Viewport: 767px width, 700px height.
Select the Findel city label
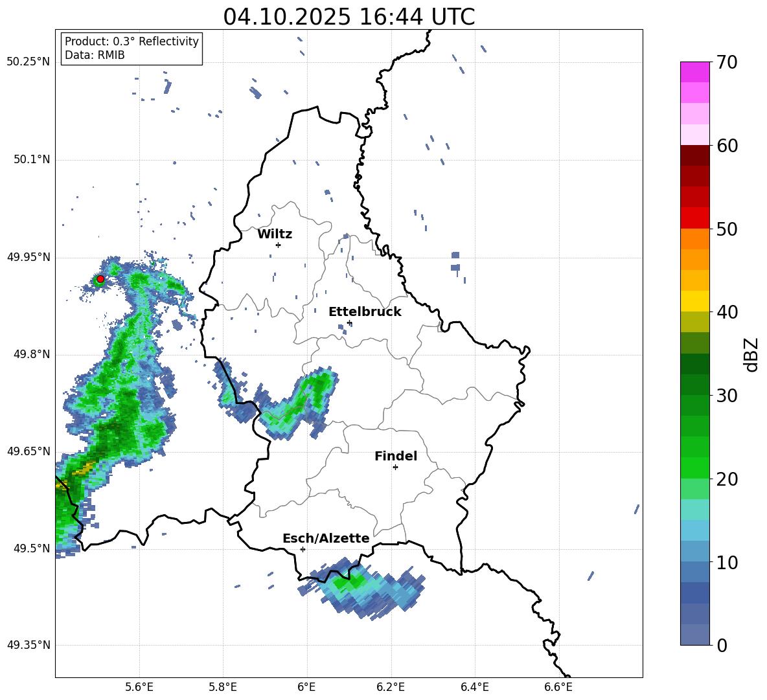tap(396, 456)
